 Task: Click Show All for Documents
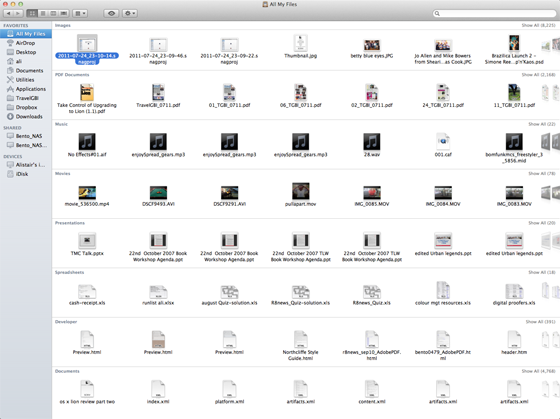tap(538, 371)
